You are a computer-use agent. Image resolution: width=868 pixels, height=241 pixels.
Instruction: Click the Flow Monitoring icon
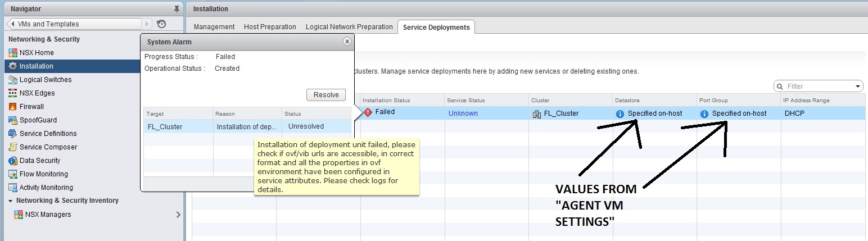(13, 174)
